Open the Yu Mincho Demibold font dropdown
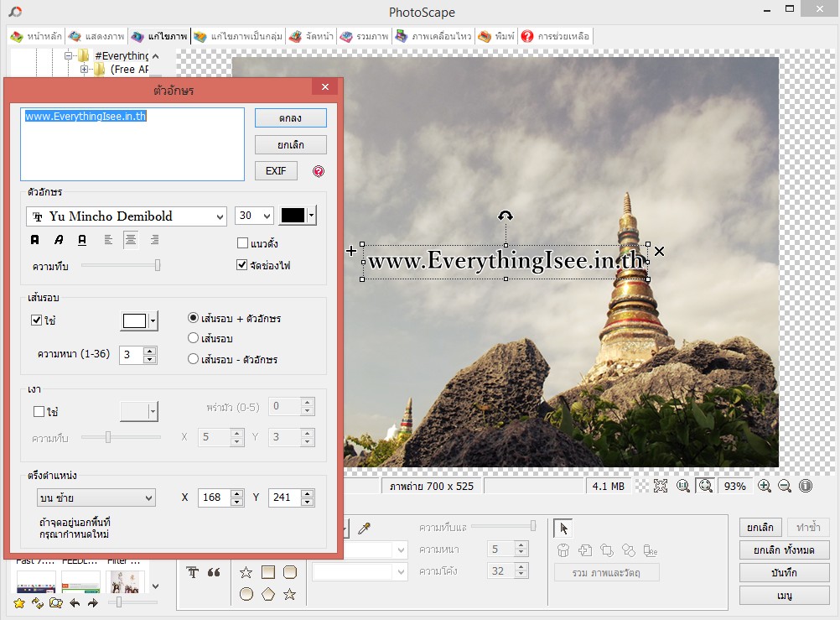 tap(127, 216)
